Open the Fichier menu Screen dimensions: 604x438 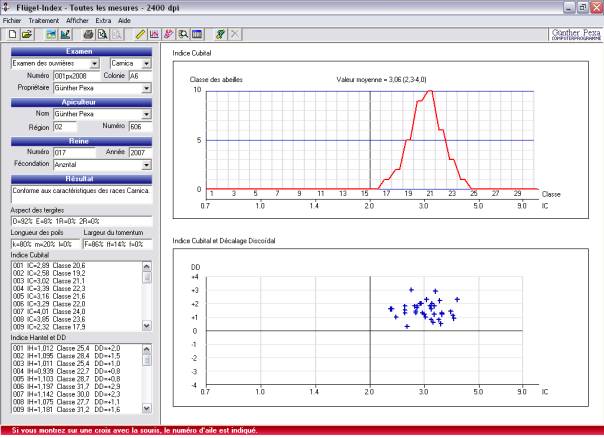coord(13,20)
